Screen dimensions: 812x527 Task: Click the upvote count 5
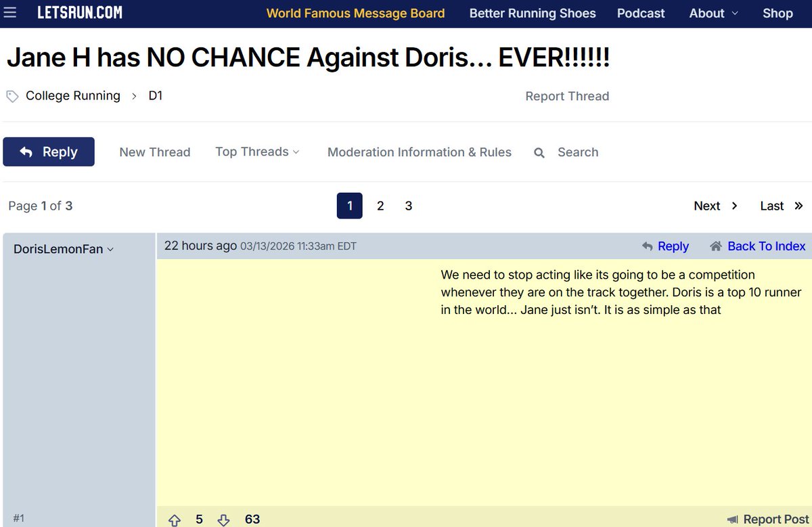pos(199,520)
